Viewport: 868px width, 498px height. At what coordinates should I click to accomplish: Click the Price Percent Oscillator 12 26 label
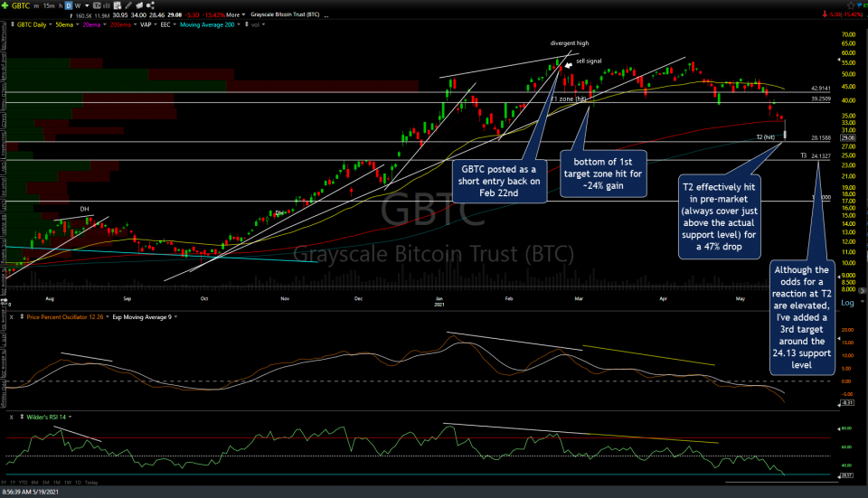[x=65, y=317]
